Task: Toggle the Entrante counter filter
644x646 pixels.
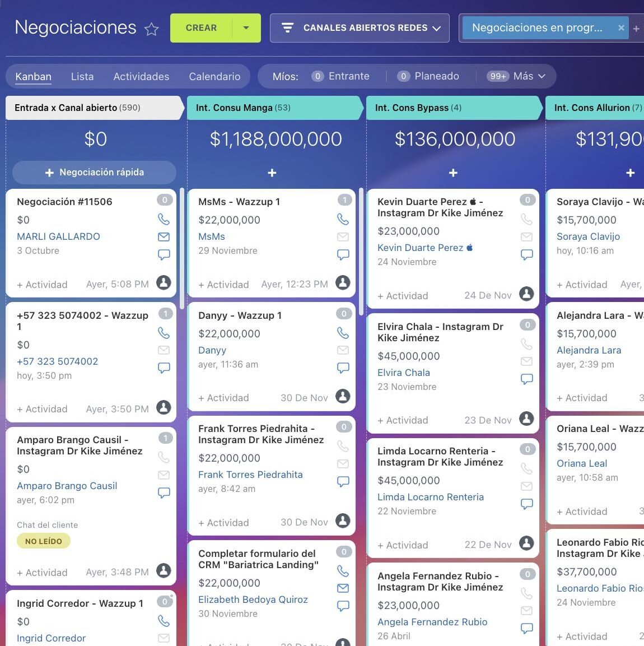Action: (341, 76)
